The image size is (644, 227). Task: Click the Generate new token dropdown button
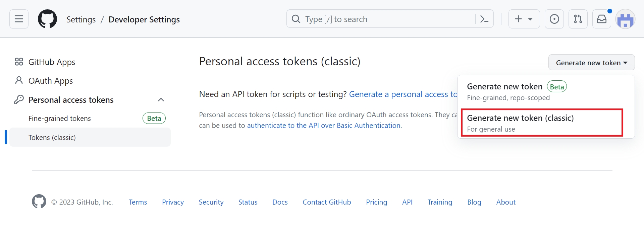tap(591, 63)
